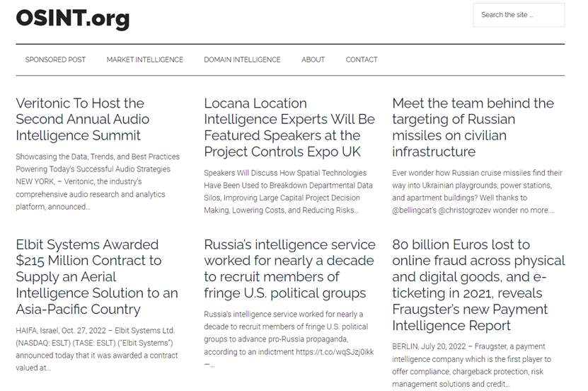Open the 80 billion Euros fraud article

(478, 285)
